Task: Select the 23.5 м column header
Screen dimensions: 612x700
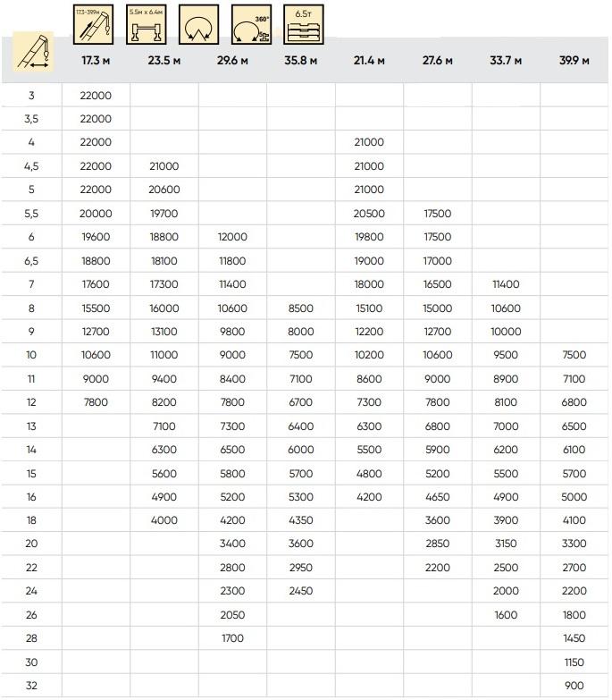Action: (x=164, y=61)
